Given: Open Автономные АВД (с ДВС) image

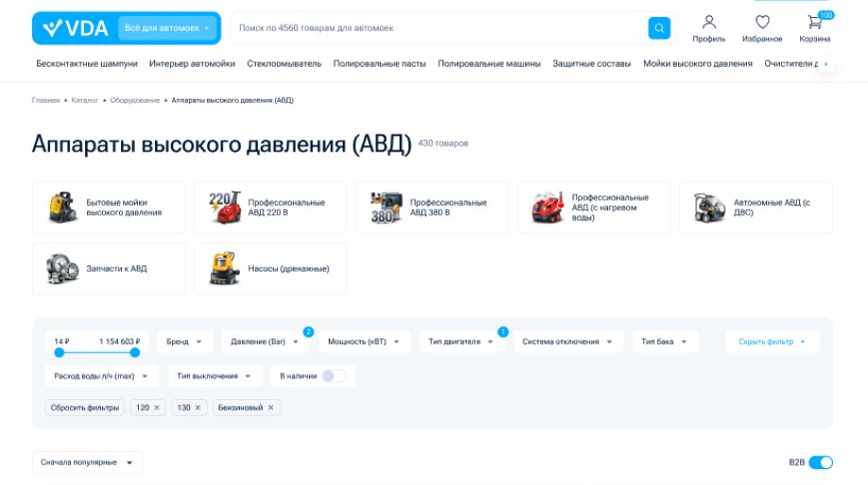Looking at the screenshot, I should click(x=709, y=208).
